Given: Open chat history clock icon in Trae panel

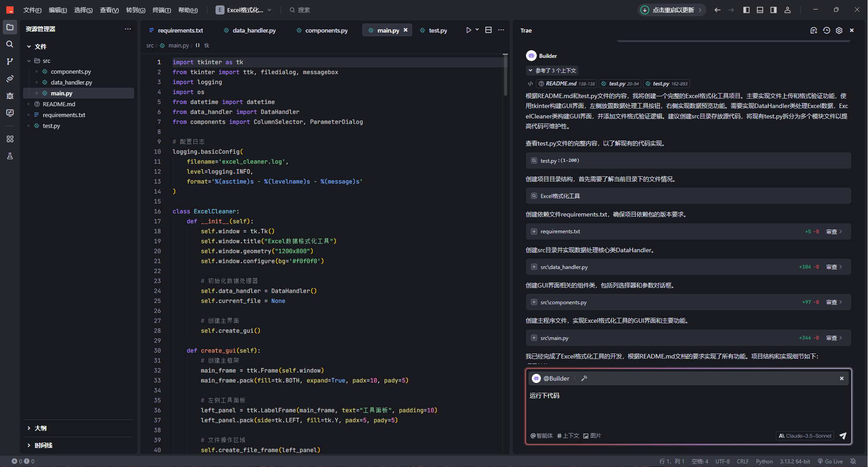Looking at the screenshot, I should [826, 30].
